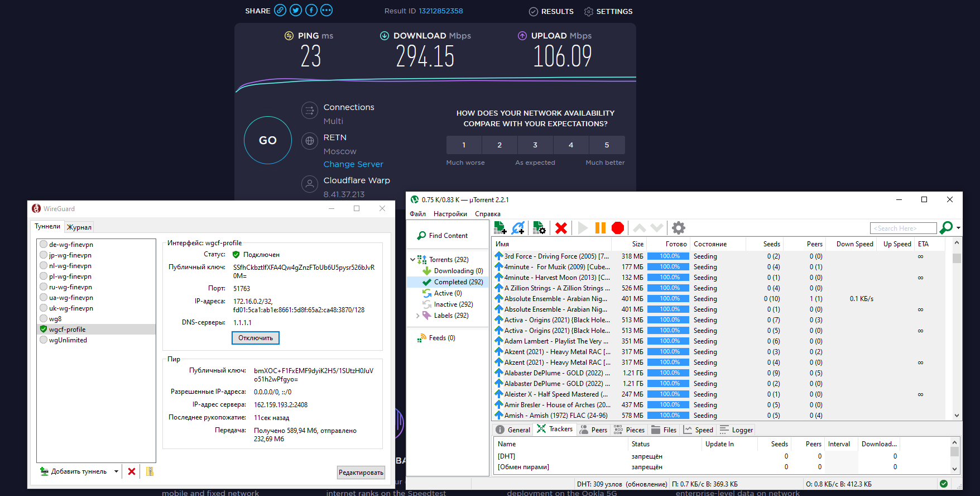Export tunnels to zip icon
The height and width of the screenshot is (496, 980).
(150, 471)
